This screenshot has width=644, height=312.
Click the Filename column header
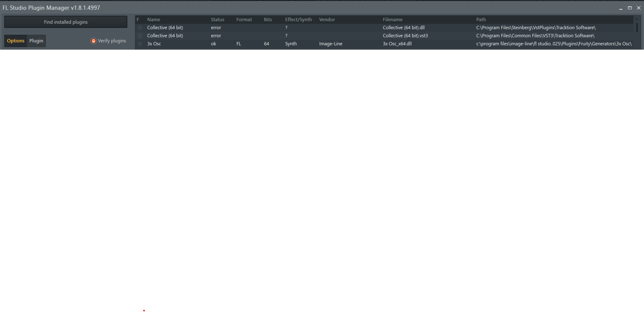point(393,19)
